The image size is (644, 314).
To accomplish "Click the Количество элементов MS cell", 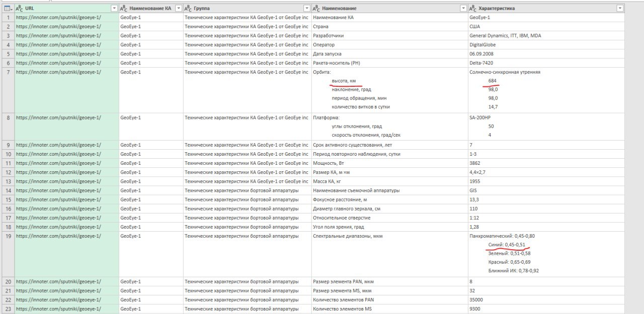I will (389, 308).
